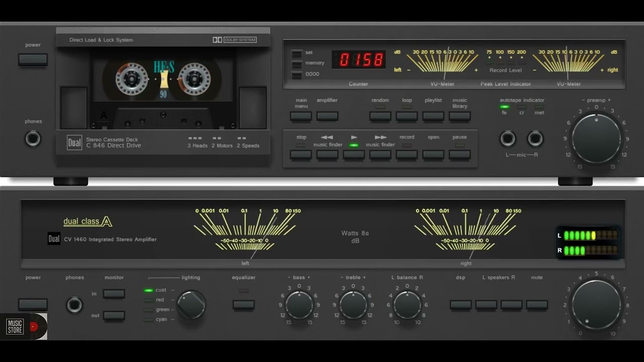
Task: Click the play button
Action: click(x=354, y=154)
